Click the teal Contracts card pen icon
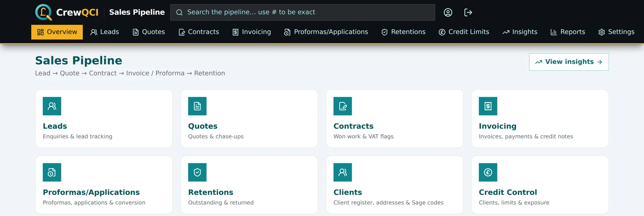 (343, 106)
